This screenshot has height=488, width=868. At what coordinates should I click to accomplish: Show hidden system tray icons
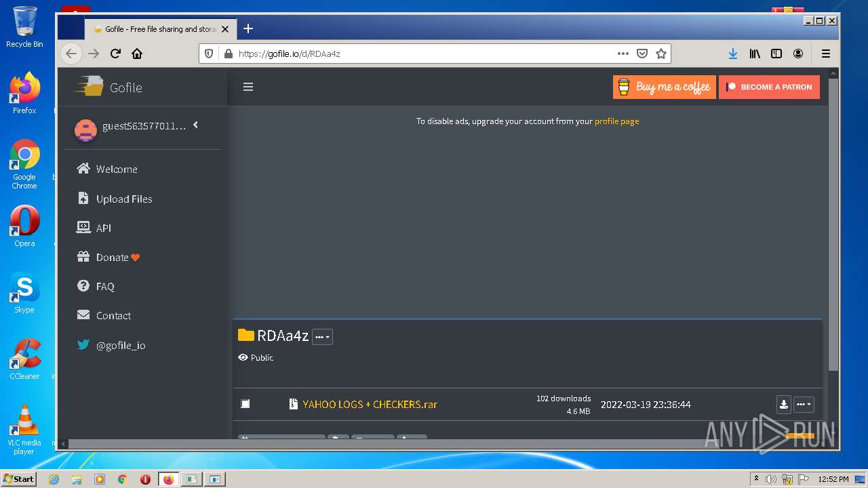(x=756, y=479)
